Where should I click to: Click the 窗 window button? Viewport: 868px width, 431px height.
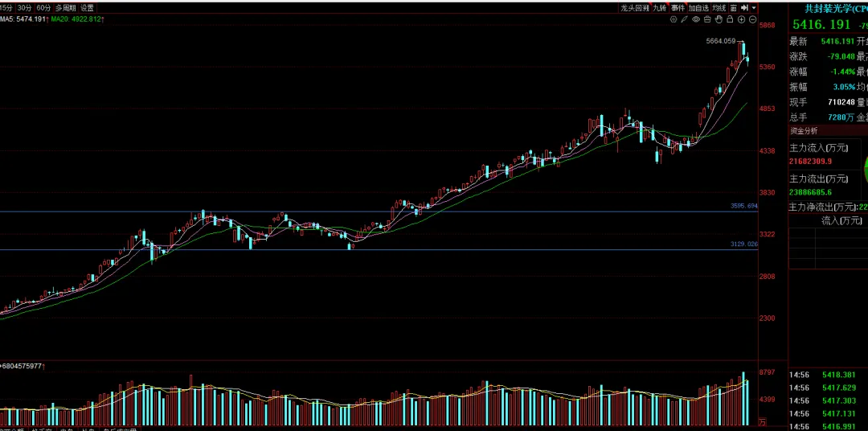[733, 8]
